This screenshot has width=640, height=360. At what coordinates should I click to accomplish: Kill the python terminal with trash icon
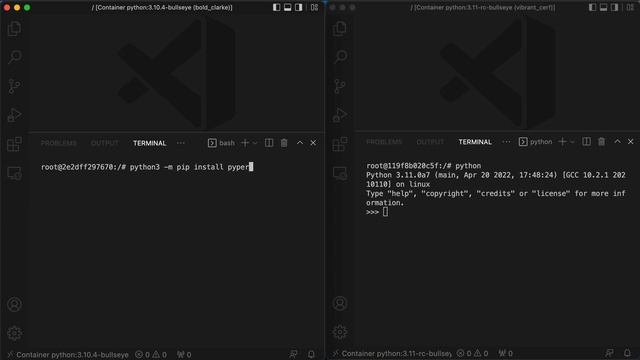click(602, 142)
